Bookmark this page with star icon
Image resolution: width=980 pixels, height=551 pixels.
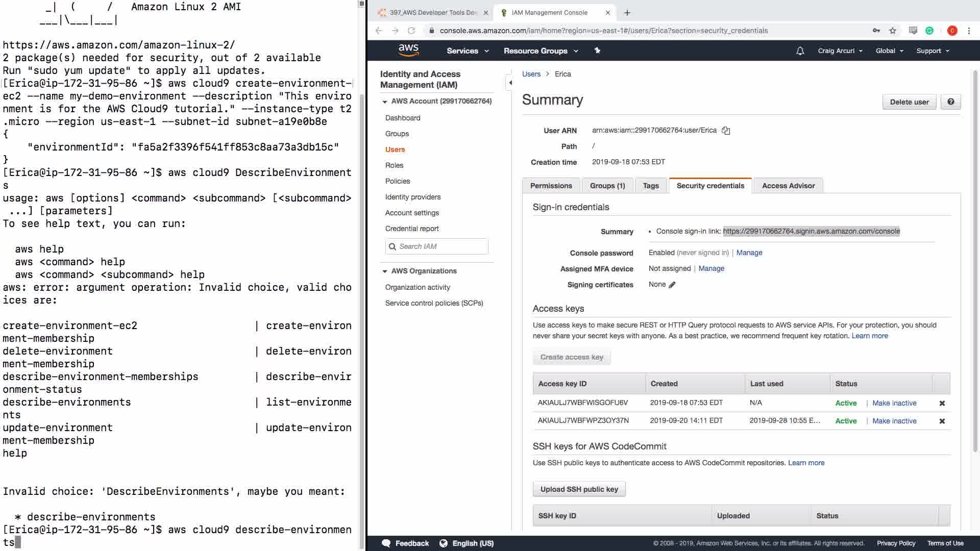tap(893, 31)
